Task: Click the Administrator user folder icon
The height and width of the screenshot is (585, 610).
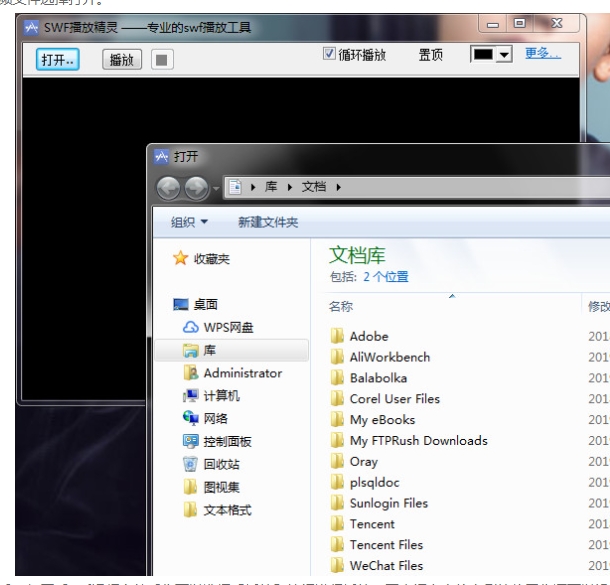Action: click(191, 373)
